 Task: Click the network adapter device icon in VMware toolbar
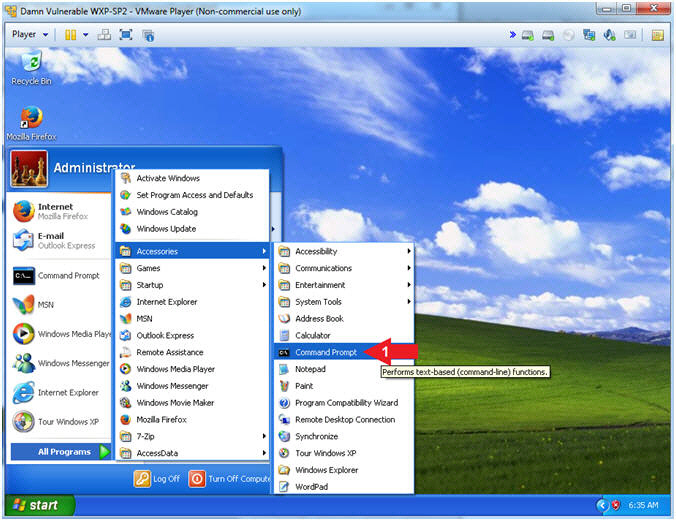[589, 35]
